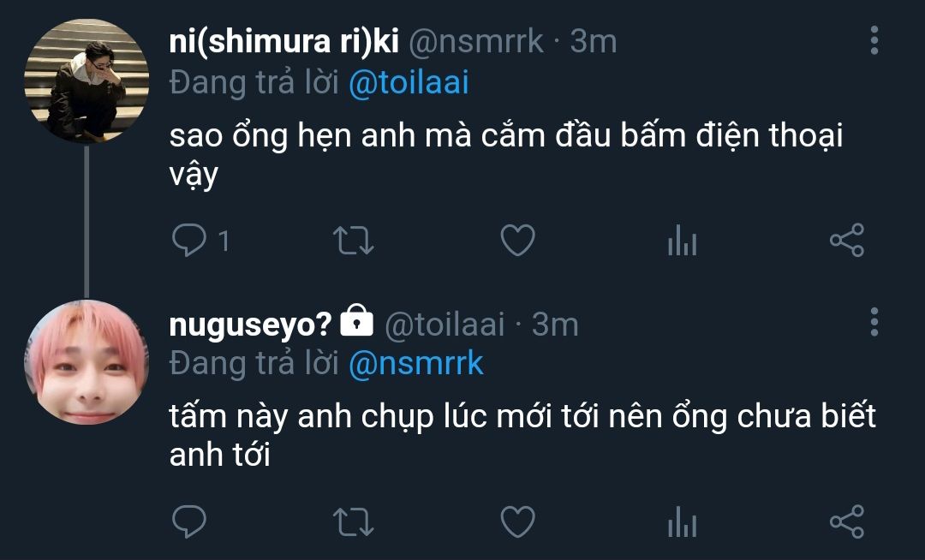Image resolution: width=925 pixels, height=560 pixels.
Task: Open more options for nsmrrk's tweet
Action: (x=874, y=40)
